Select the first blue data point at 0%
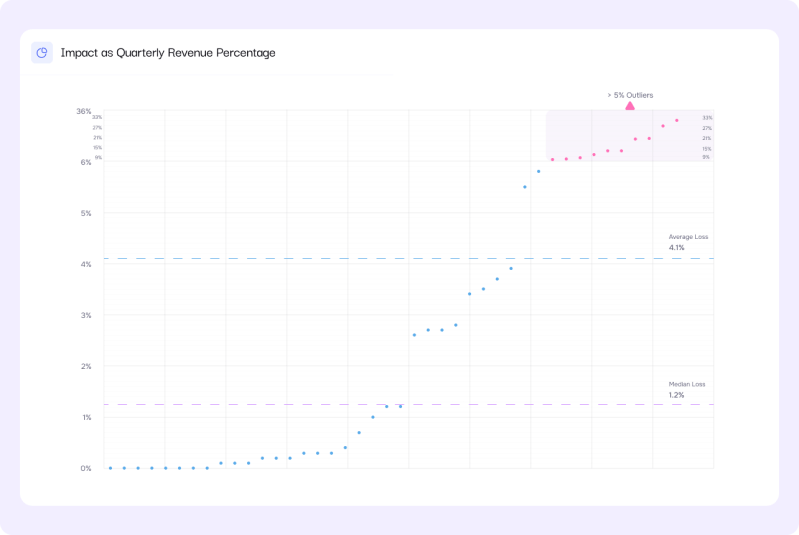This screenshot has width=799, height=535. click(x=111, y=468)
